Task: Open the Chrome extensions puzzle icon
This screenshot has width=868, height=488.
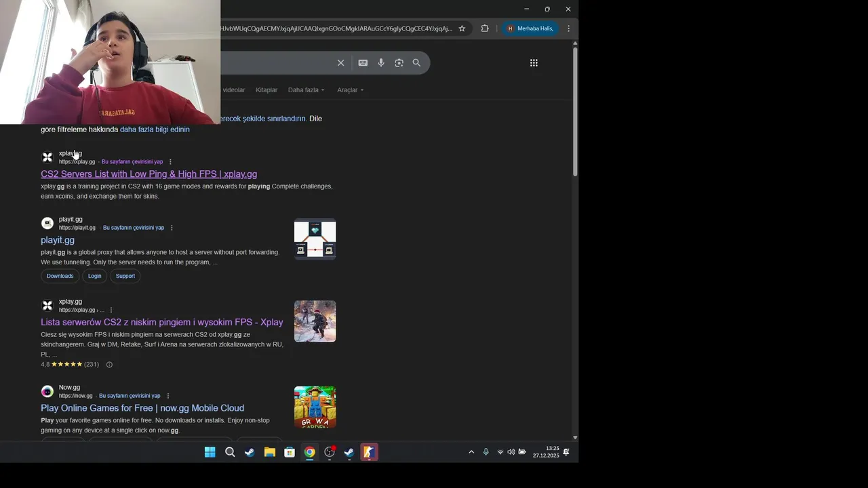Action: (x=485, y=28)
